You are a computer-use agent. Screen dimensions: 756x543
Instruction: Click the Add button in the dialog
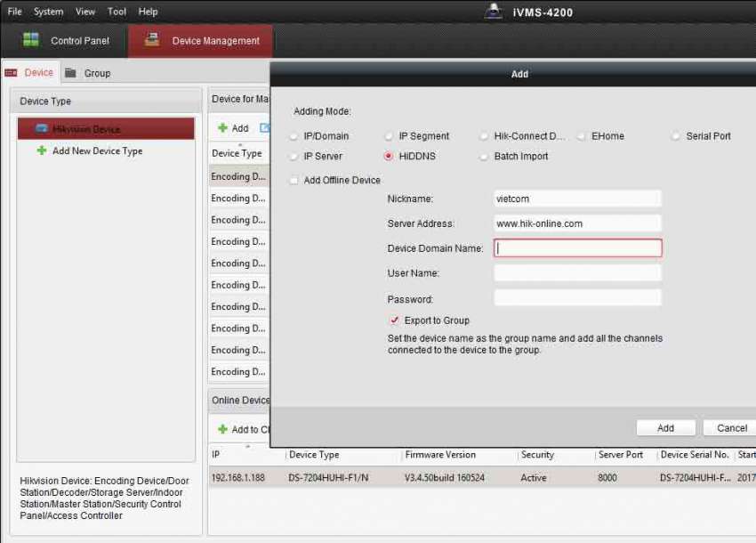click(665, 427)
